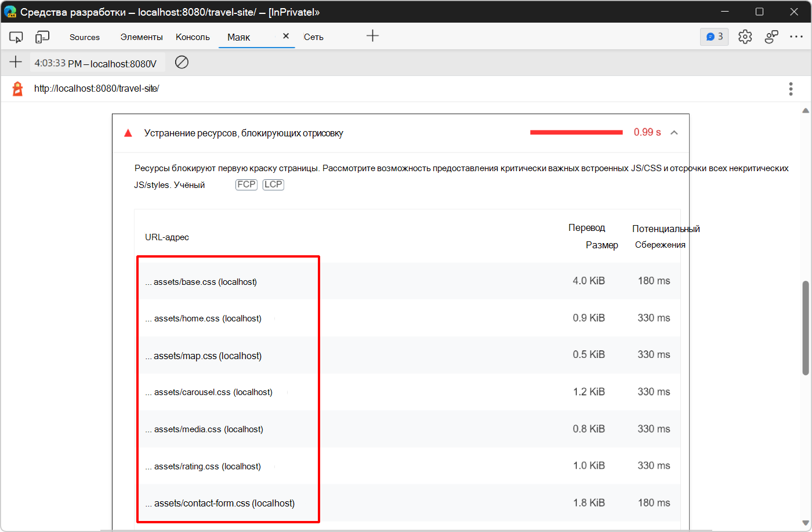Minimize the DevTools window

point(725,12)
